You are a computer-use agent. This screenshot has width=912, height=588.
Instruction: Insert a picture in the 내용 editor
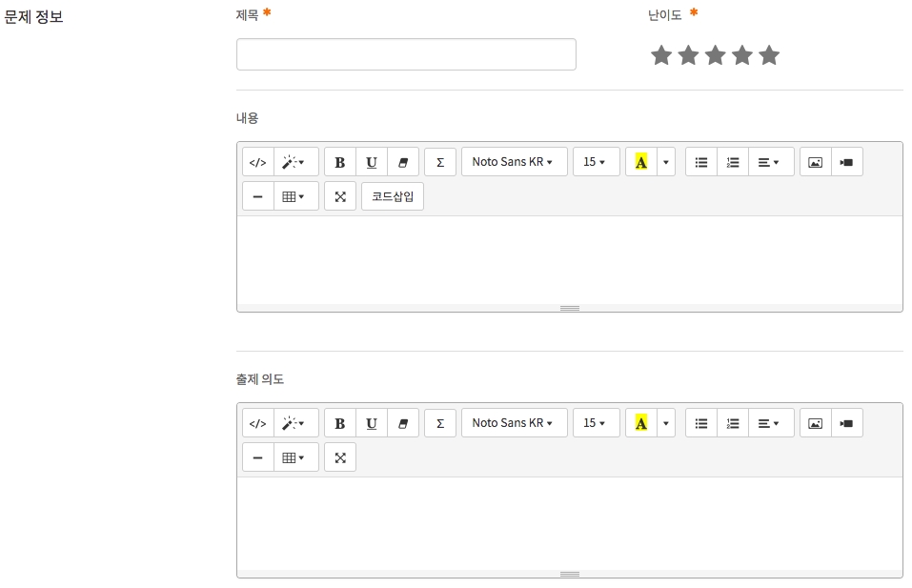click(815, 162)
